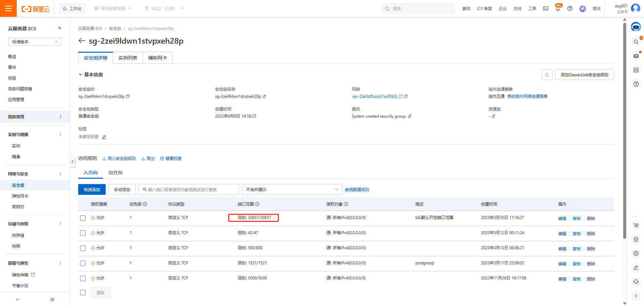Viewport: 644px width, 306px height.
Task: Open notifications bell with 99+ badge
Action: (x=558, y=8)
